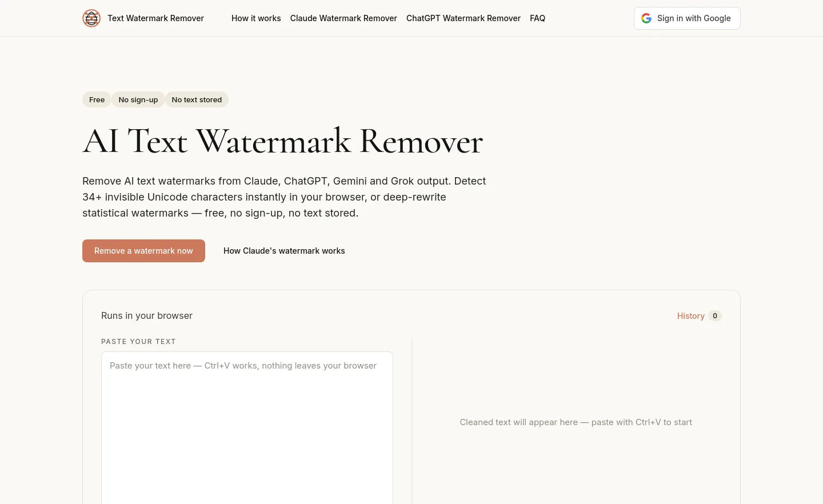
Task: Click the Runs in your browser label
Action: 147,316
